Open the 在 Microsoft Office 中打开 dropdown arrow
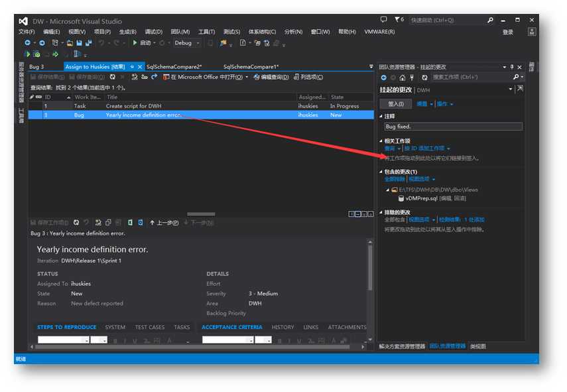 247,77
